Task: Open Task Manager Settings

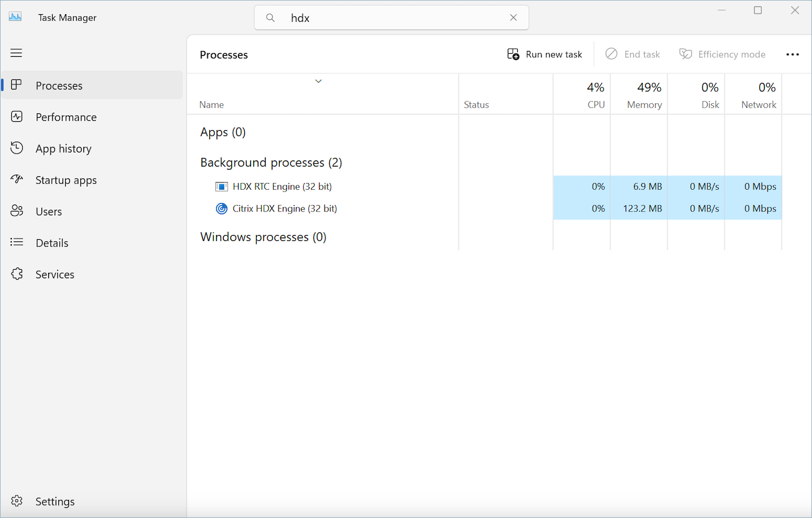Action: [x=55, y=501]
